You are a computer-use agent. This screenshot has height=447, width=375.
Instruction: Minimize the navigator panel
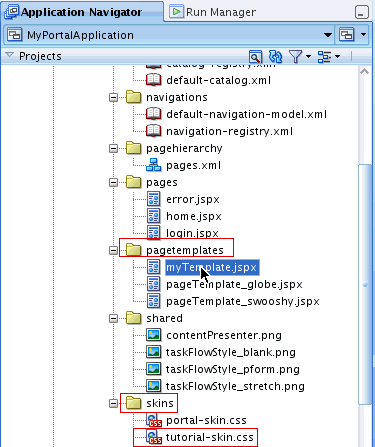coord(362,13)
